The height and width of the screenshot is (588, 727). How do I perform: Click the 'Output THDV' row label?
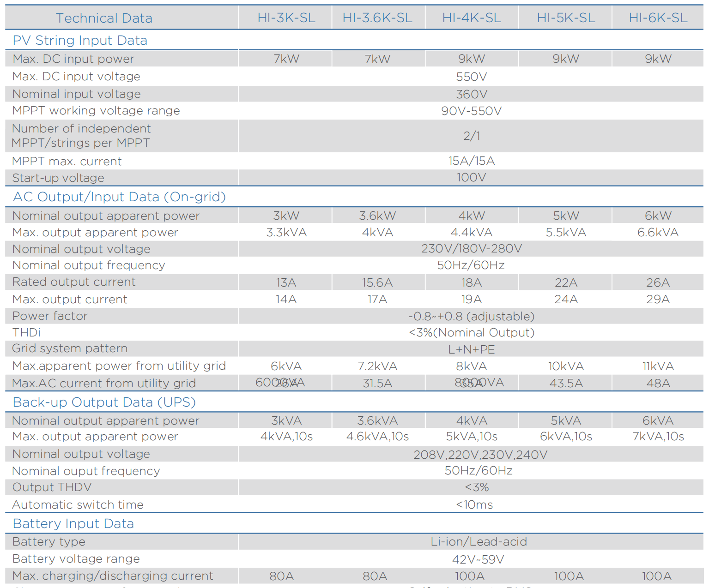[52, 487]
